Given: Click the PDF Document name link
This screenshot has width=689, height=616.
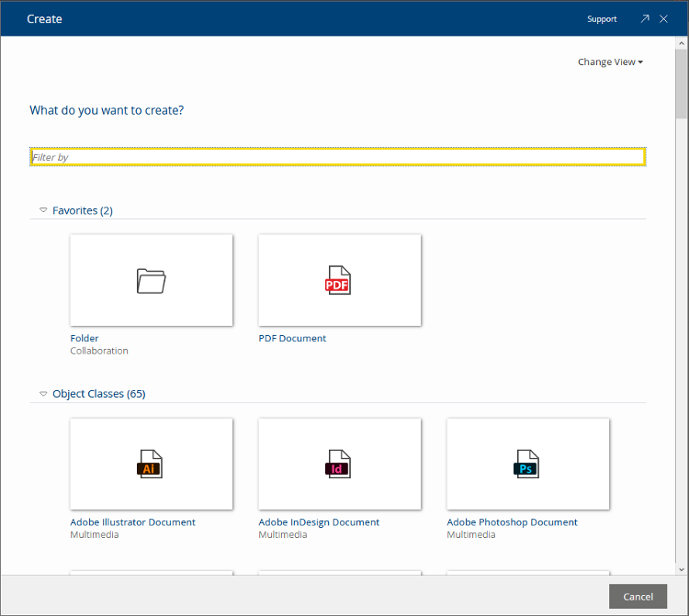Looking at the screenshot, I should click(292, 338).
